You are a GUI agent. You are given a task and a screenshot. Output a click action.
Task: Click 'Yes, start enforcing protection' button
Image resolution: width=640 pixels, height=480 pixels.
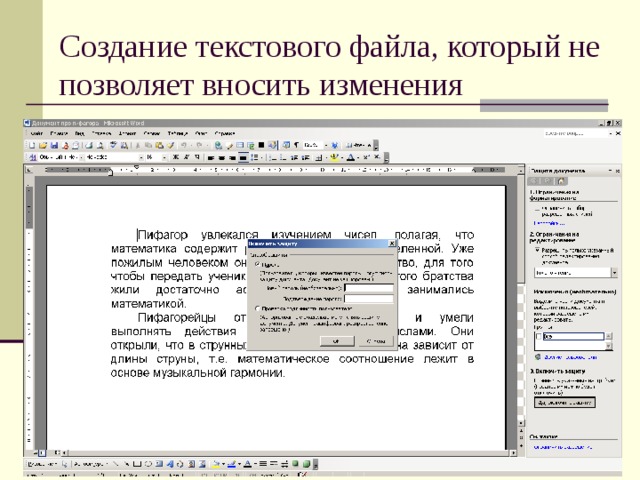point(564,403)
